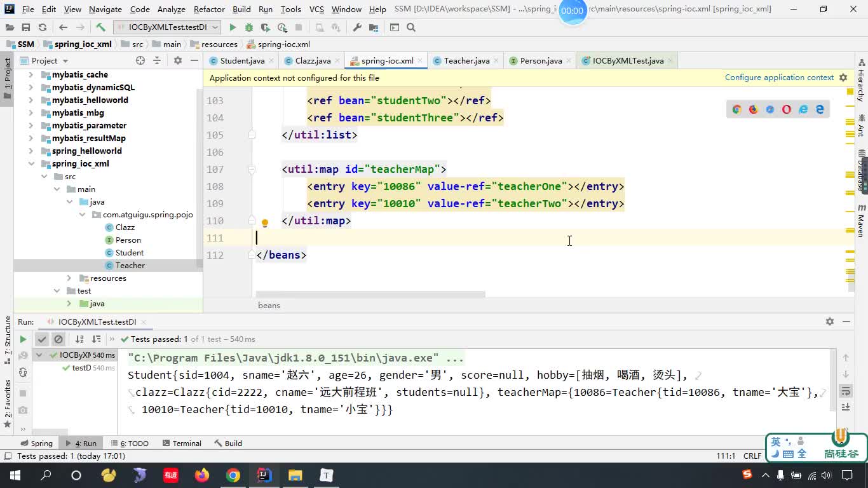Screen dimensions: 868x488
Task: Click the editor horizontal scrollbar
Action: [370, 294]
